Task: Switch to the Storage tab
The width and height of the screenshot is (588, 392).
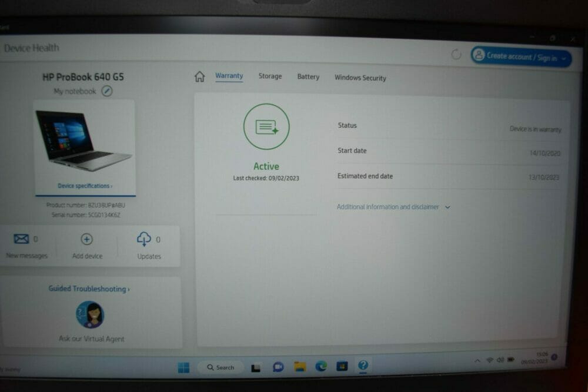Action: point(270,76)
